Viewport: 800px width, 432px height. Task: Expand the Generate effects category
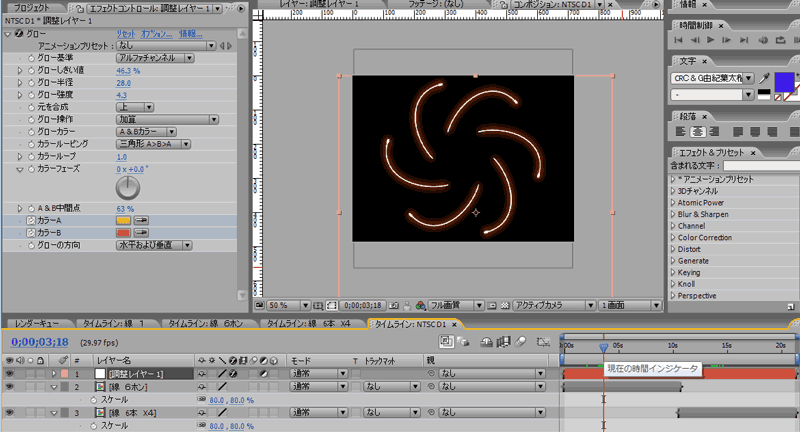tap(673, 261)
